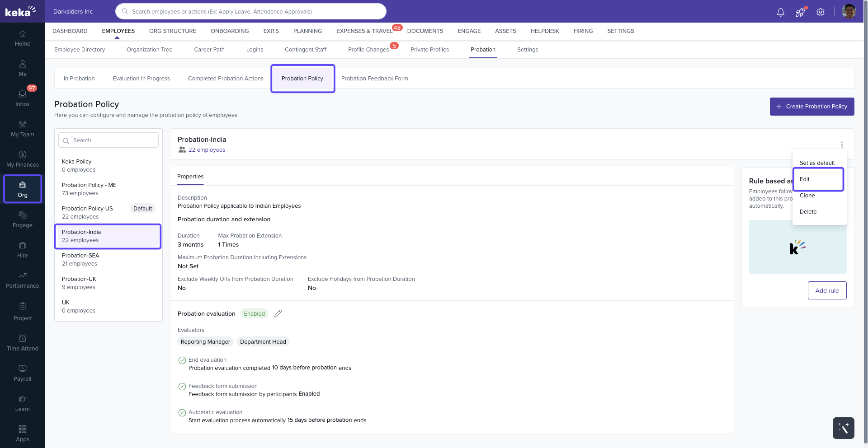Open settings gear icon in top bar
This screenshot has width=868, height=448.
click(820, 12)
